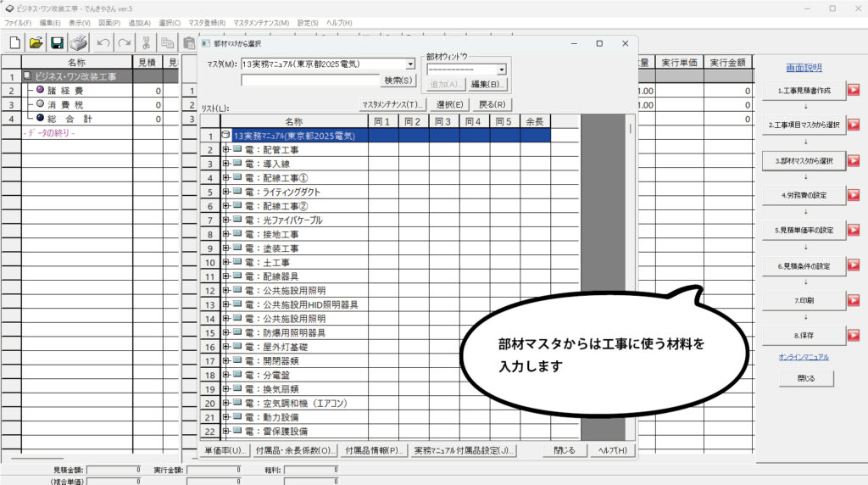Open the 編集(E) menu
Screen dimensions: 868x485
coord(50,23)
